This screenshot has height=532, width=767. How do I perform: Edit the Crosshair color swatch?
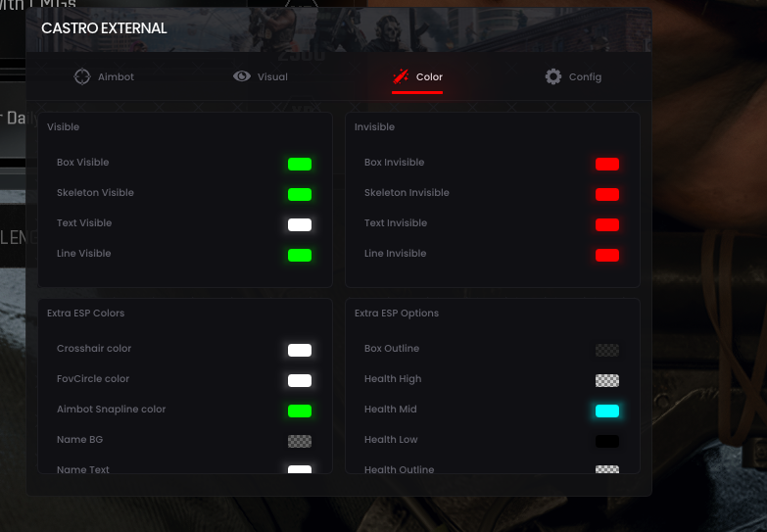point(300,350)
